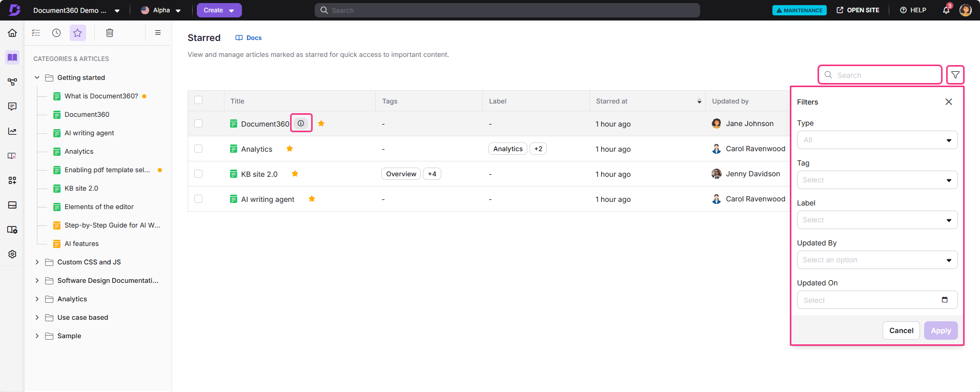The height and width of the screenshot is (392, 980).
Task: Open the feedback comments sidebar icon
Action: pyautogui.click(x=12, y=107)
